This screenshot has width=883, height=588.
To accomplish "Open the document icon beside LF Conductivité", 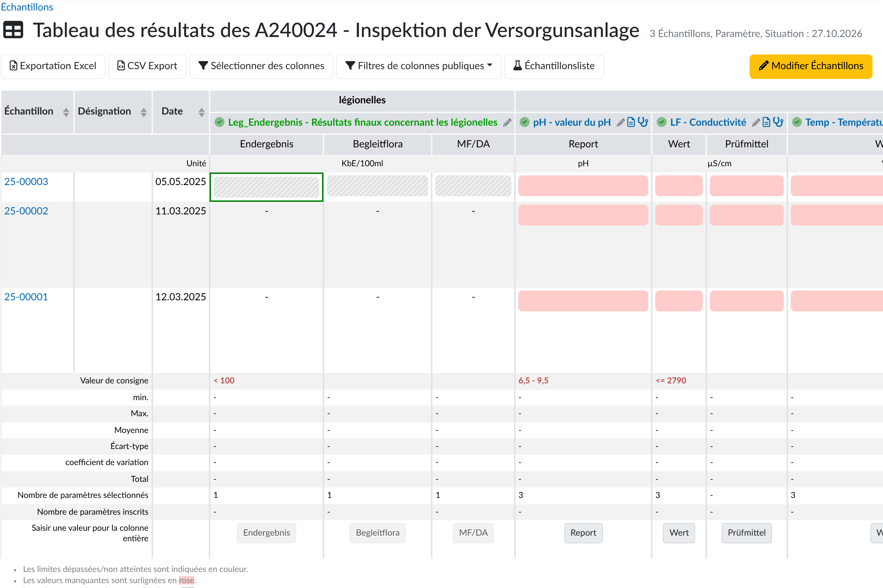I will coord(766,122).
